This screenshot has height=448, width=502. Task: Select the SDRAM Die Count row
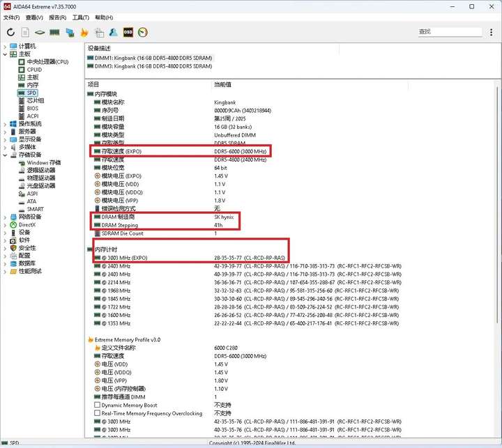point(155,233)
